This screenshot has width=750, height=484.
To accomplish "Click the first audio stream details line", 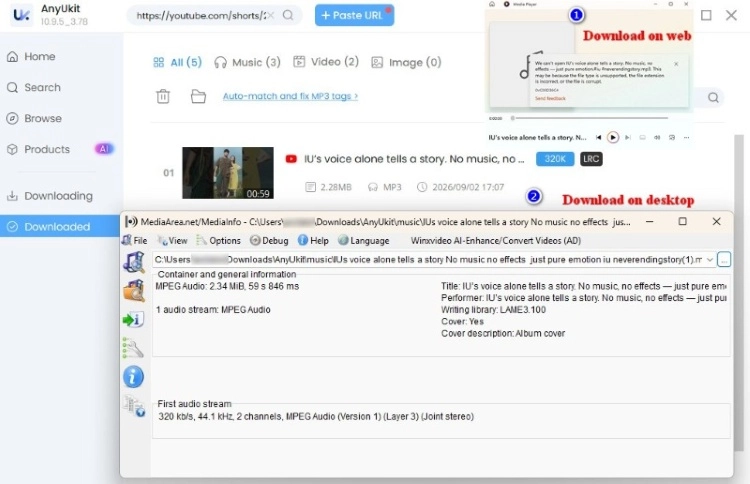I will (x=316, y=417).
